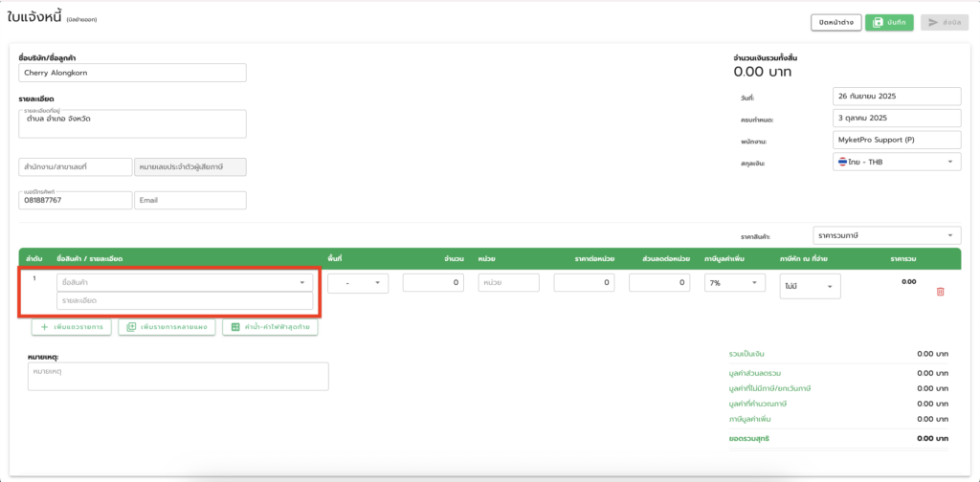
Task: Click the close window (ปิดหน้าต่าง) button
Action: click(x=835, y=22)
